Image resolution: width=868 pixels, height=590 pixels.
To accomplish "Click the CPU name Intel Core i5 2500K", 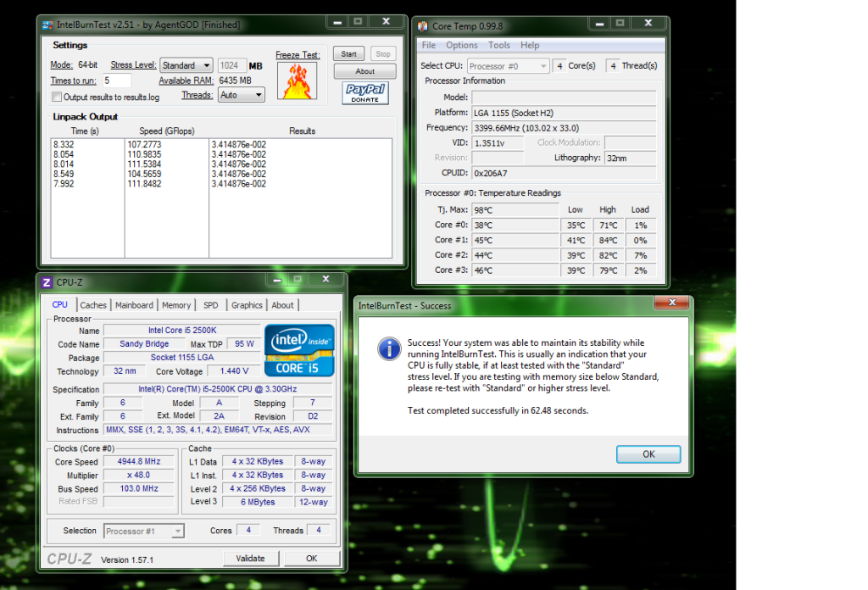I will tap(182, 331).
